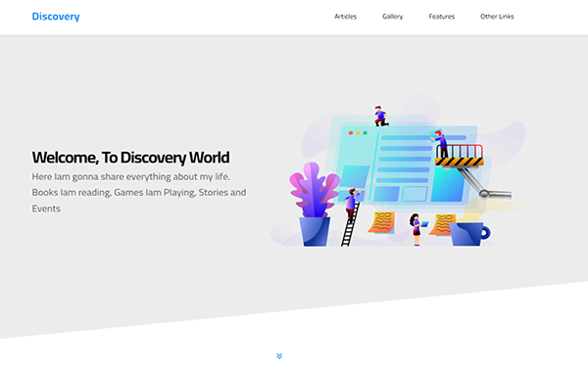Click the green dot on the illustrated window

[x=365, y=133]
